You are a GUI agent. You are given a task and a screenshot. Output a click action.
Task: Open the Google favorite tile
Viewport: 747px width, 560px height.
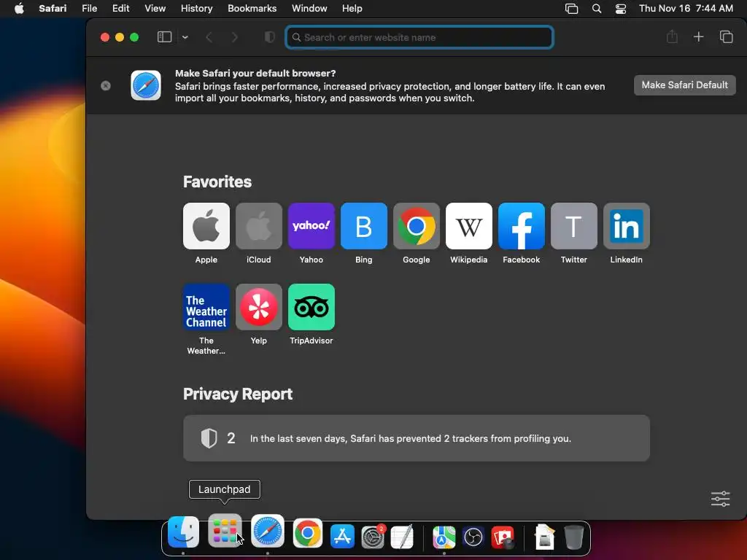tap(417, 226)
